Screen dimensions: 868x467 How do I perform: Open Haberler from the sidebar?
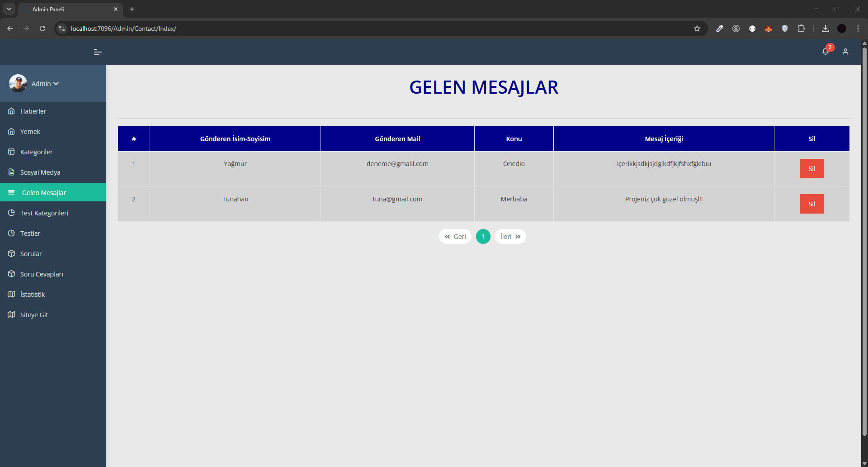point(33,111)
